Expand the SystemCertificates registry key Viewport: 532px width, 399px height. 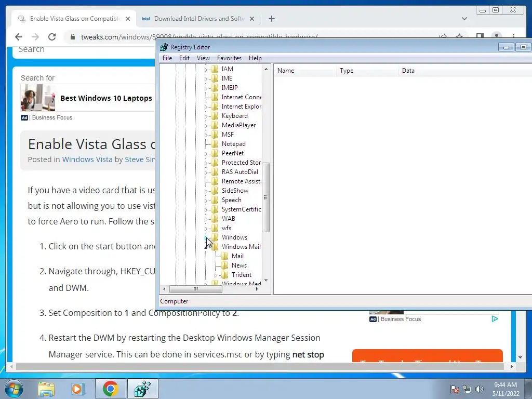[206, 210]
